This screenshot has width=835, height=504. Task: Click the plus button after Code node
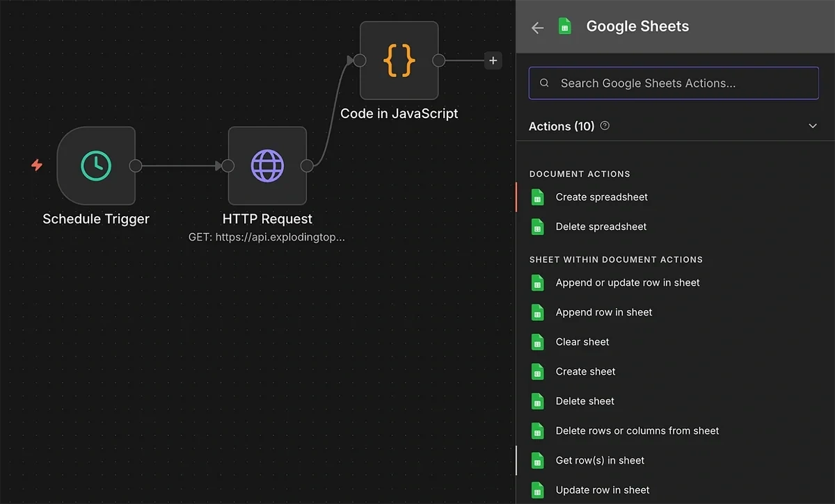click(x=493, y=60)
